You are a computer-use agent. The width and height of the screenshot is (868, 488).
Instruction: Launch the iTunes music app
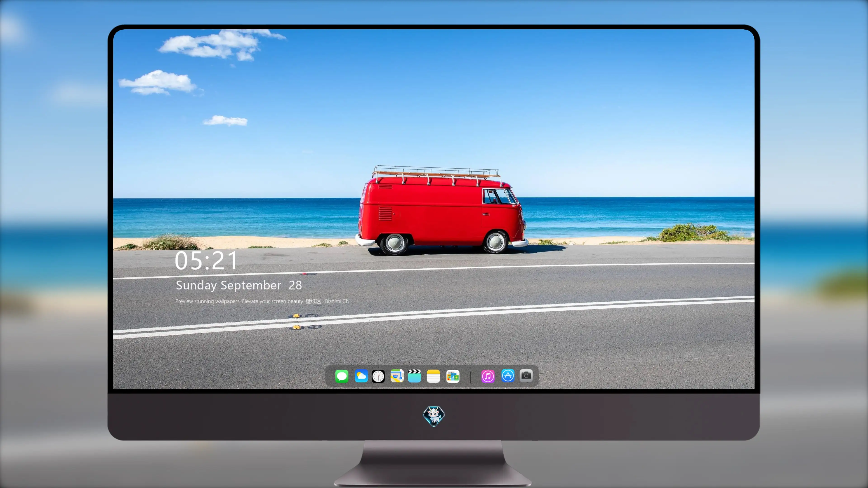488,376
